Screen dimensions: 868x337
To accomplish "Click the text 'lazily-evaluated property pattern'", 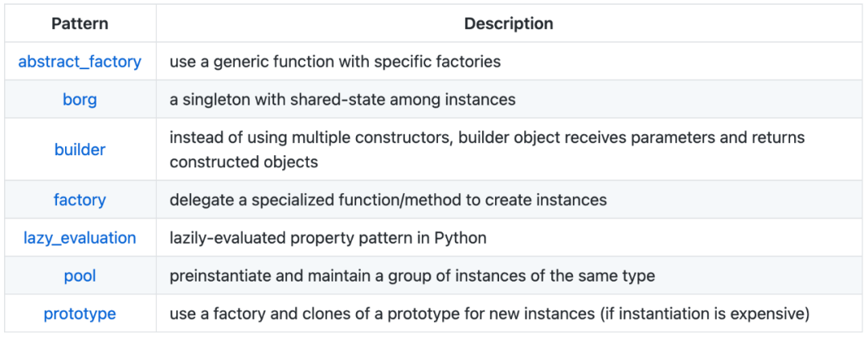I will click(x=285, y=238).
